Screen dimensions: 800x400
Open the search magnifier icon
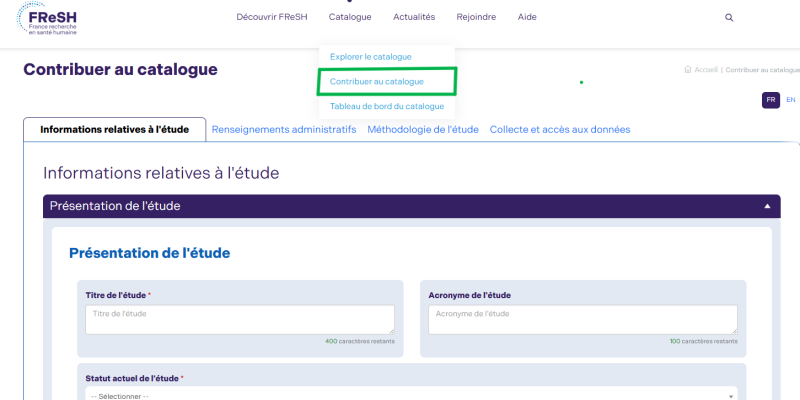(729, 18)
